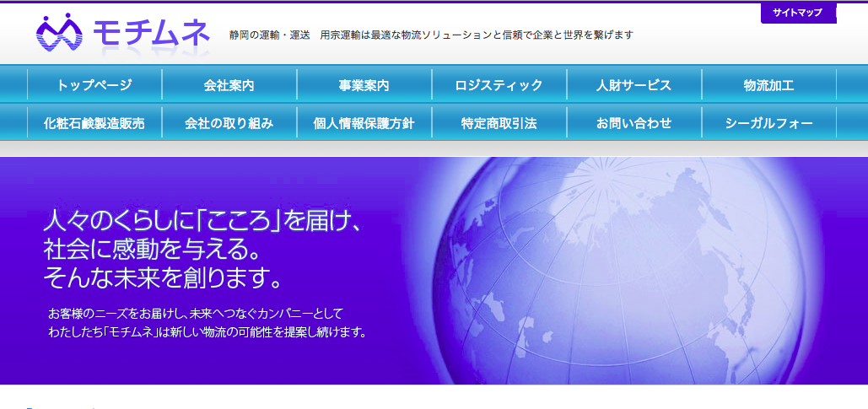Go to 会社の取り組み page

coord(229,123)
